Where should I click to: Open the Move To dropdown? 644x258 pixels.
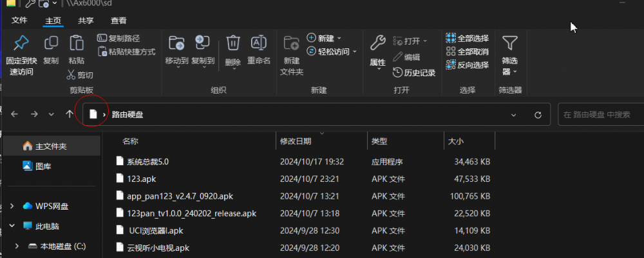point(176,61)
